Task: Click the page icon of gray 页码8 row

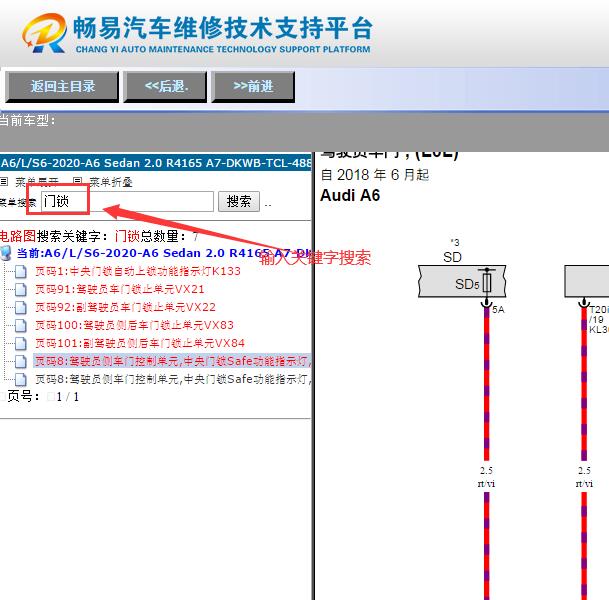Action: (21, 379)
